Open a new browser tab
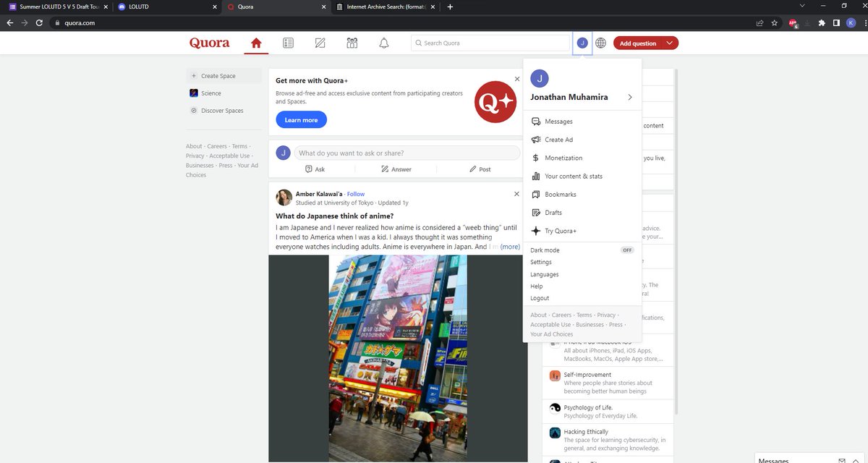 (x=450, y=7)
